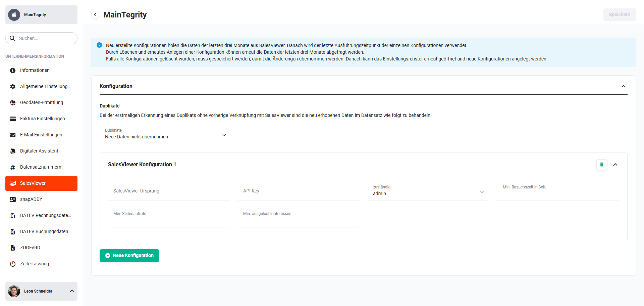The width and height of the screenshot is (644, 306).
Task: Click Leon Schneider's avatar picture
Action: click(14, 291)
